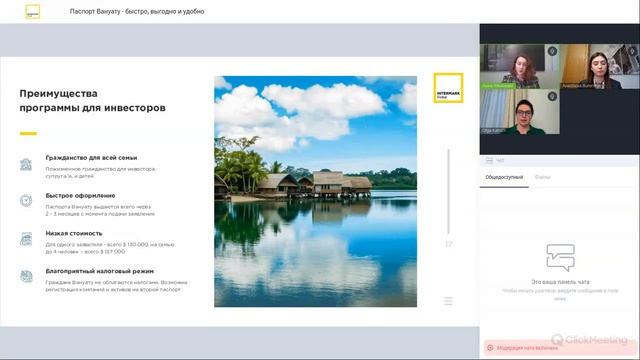Select the video tile with the green name label
Viewport: 640px width, 360px height.
click(520, 66)
